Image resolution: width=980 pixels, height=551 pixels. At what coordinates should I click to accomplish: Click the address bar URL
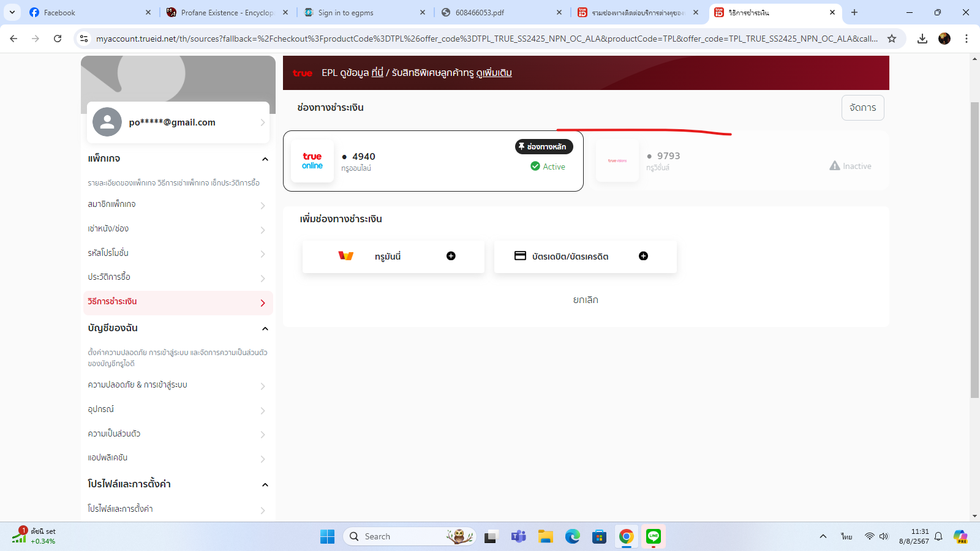[x=487, y=39]
